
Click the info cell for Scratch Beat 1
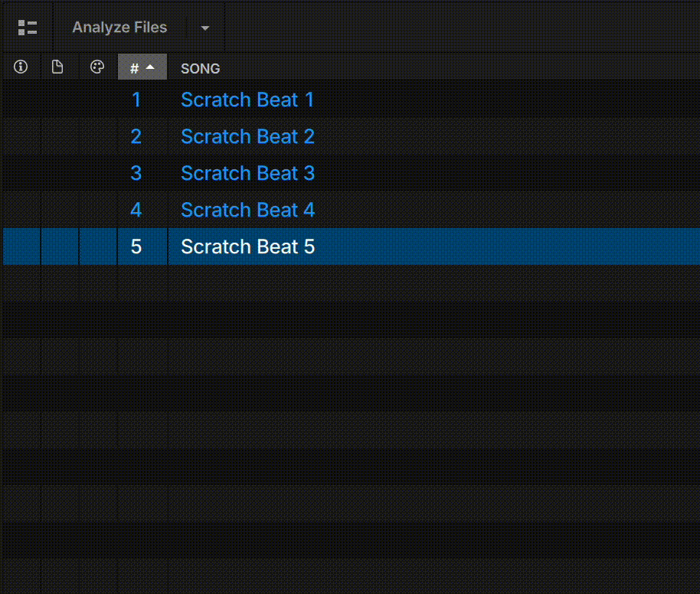20,100
